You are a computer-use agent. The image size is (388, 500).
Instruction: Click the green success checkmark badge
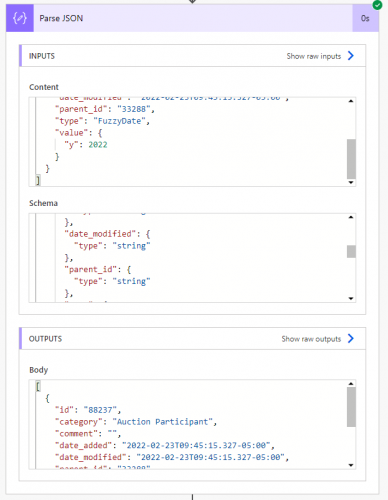coord(377,5)
